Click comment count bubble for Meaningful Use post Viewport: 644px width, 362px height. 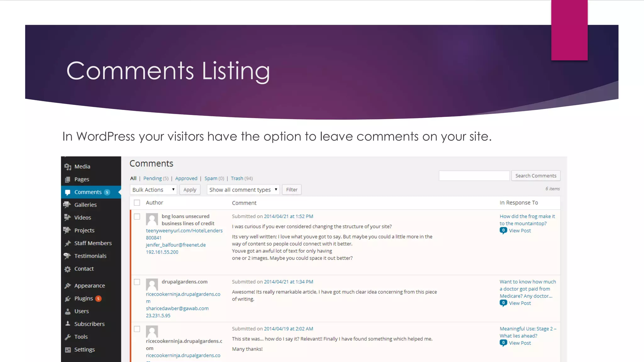click(503, 343)
